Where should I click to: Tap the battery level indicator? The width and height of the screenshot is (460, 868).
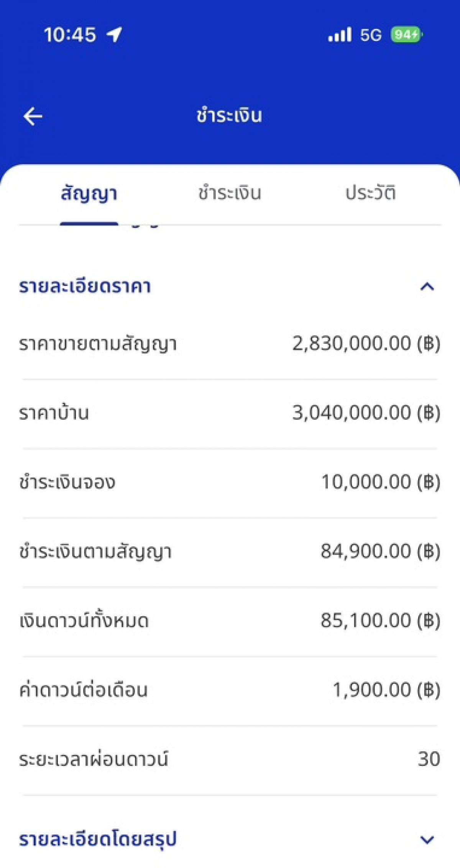coord(406,35)
